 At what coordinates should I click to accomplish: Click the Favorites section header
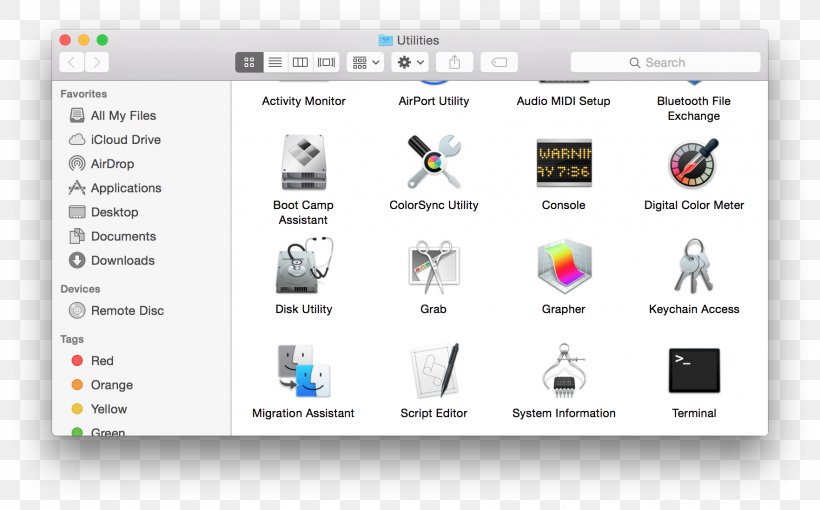[84, 94]
